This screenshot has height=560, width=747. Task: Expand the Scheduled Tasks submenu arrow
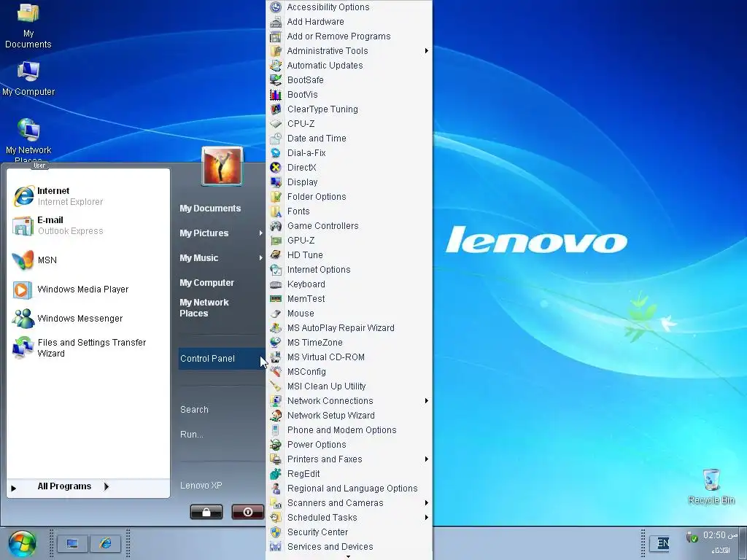pyautogui.click(x=426, y=518)
